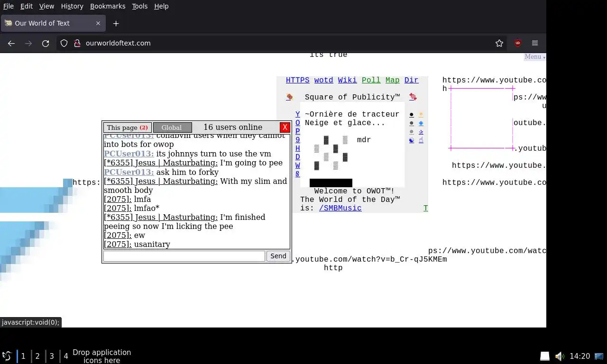
Task: Open the File menu
Action: click(x=9, y=6)
